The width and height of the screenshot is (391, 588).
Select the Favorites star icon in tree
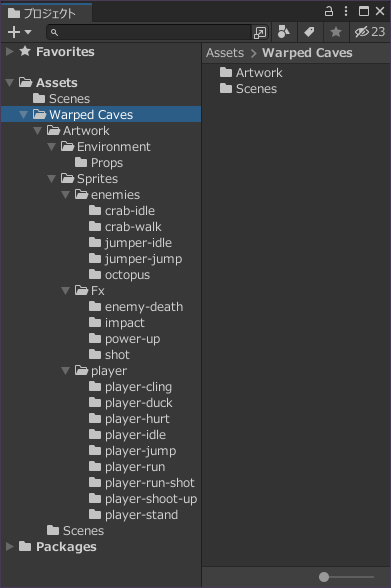tap(25, 51)
